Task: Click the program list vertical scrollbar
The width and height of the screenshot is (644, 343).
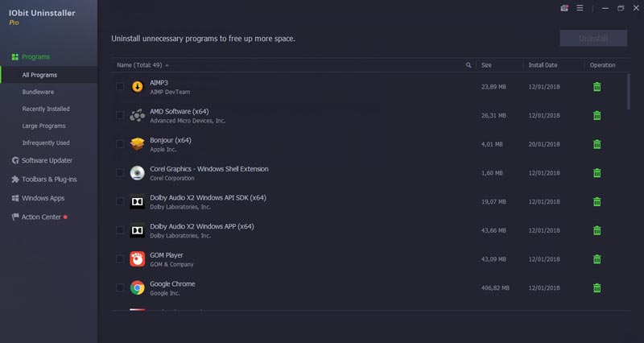Action: 629,92
